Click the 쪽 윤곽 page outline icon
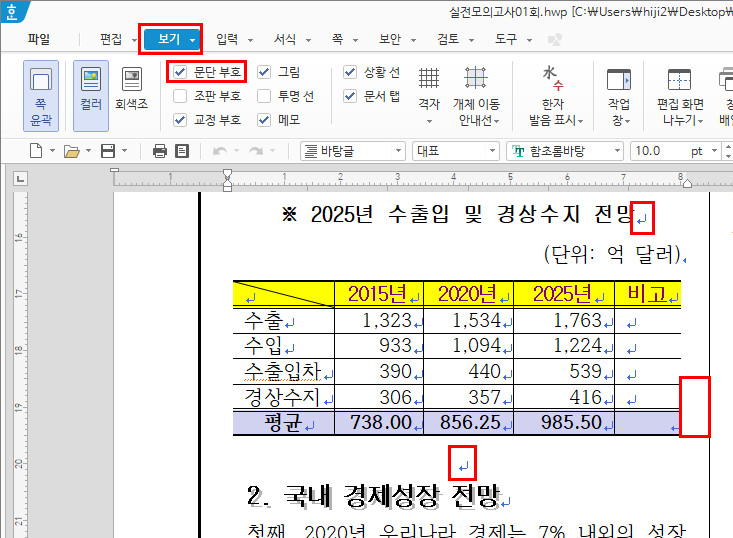Screen dimensions: 733x538 coord(41,95)
